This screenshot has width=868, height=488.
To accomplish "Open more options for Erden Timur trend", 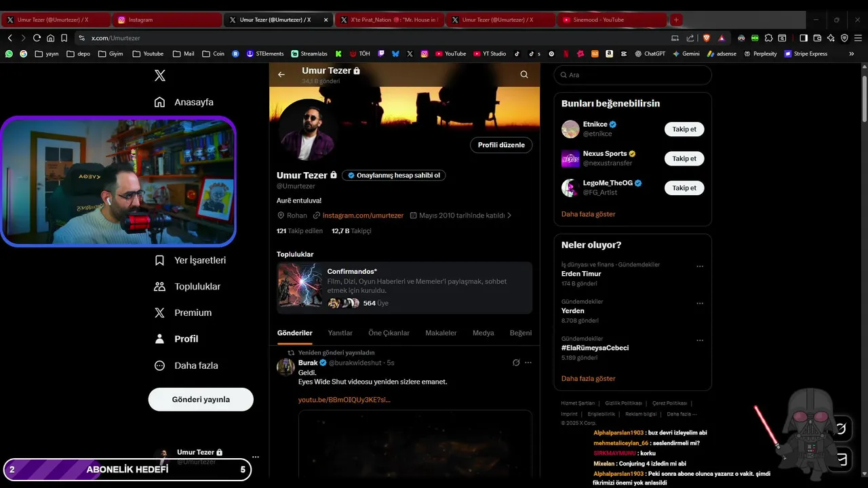I will (x=700, y=266).
